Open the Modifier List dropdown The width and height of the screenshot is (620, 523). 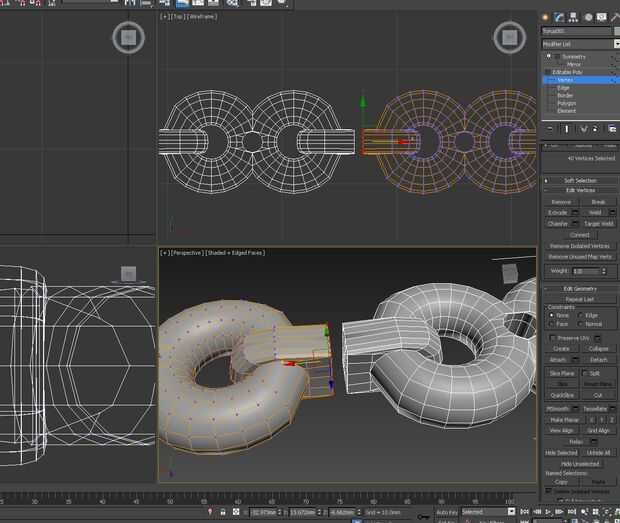tap(580, 44)
